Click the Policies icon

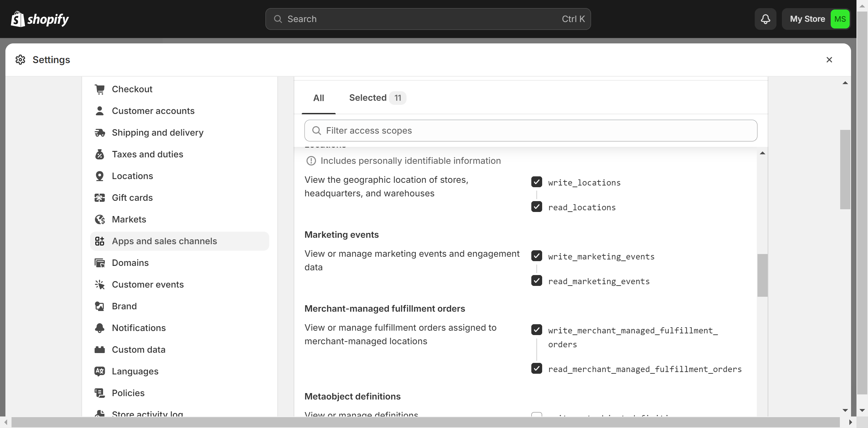pyautogui.click(x=100, y=393)
